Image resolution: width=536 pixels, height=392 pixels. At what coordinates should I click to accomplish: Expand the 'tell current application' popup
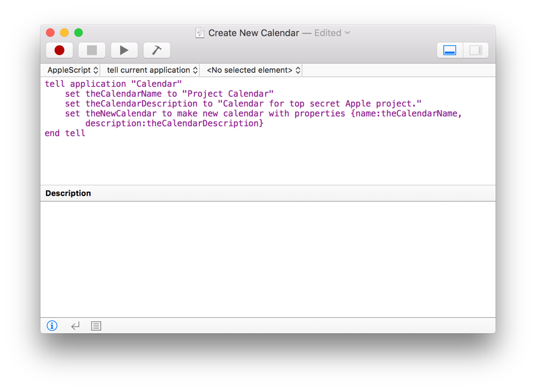(152, 70)
